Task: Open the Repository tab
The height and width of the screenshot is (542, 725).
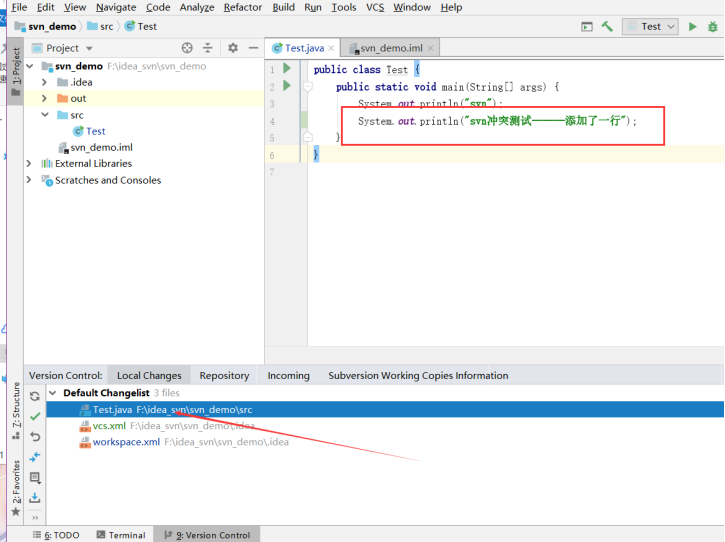Action: point(224,376)
